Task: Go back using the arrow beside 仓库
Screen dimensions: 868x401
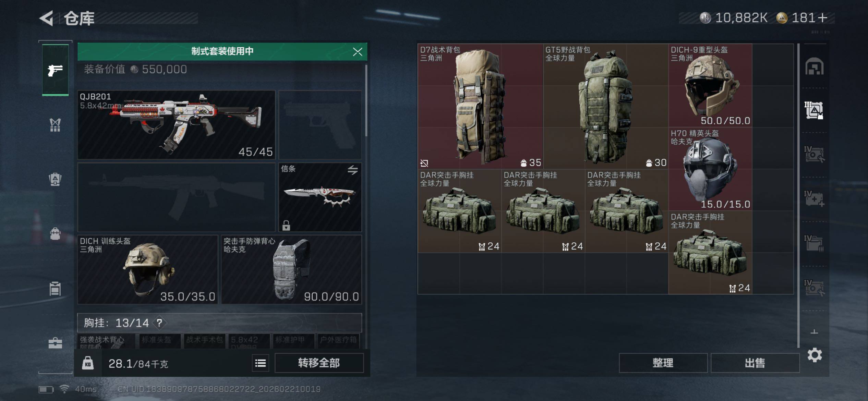Action: (47, 18)
